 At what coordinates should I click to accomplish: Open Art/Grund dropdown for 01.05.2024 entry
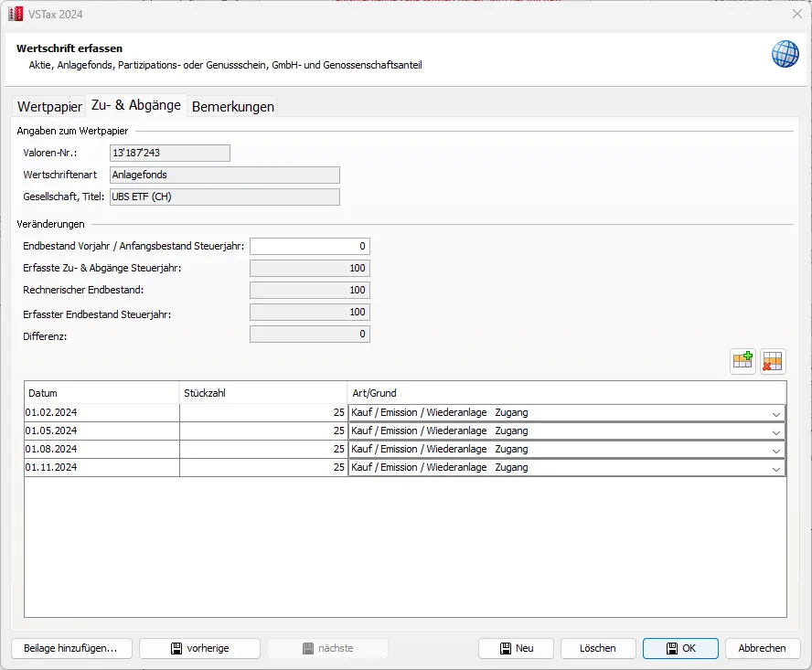(776, 431)
